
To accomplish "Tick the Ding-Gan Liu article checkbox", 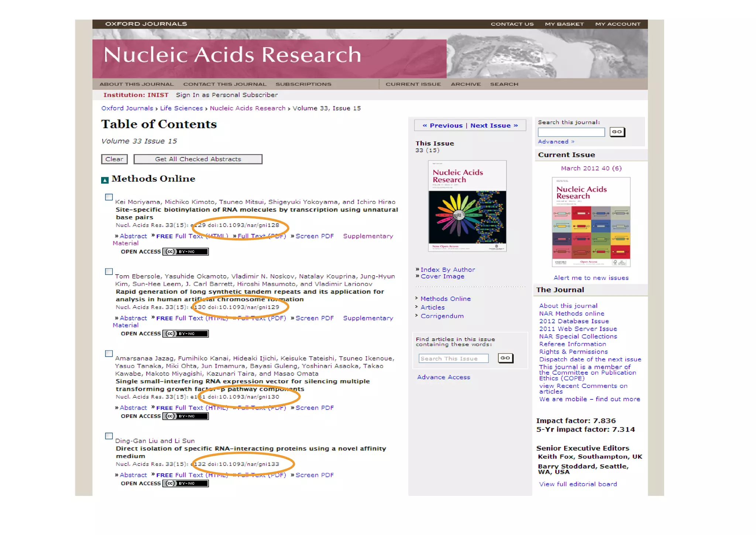I will [x=109, y=436].
